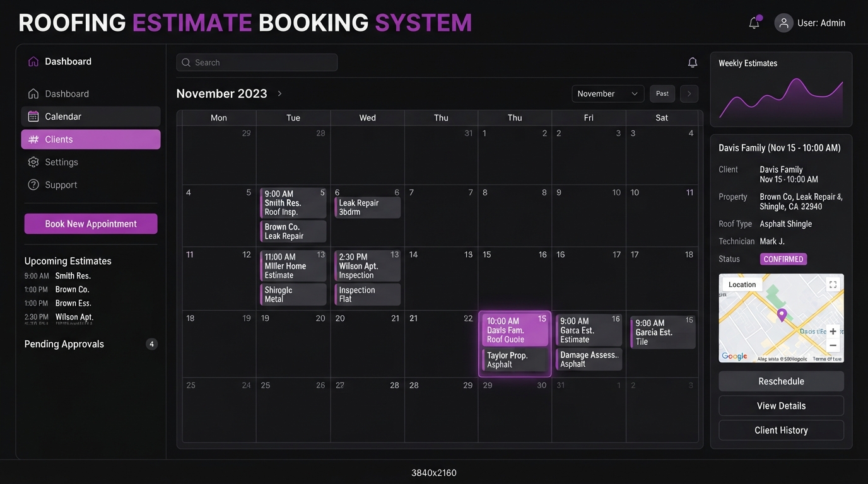Click upcoming estimate Brown Co.
This screenshot has height=484, width=868.
tap(72, 290)
